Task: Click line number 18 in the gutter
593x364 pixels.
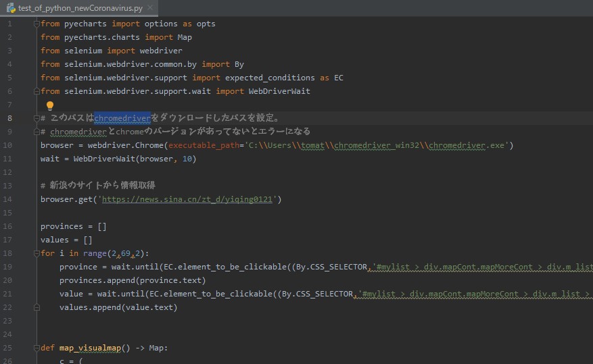Action: point(7,253)
